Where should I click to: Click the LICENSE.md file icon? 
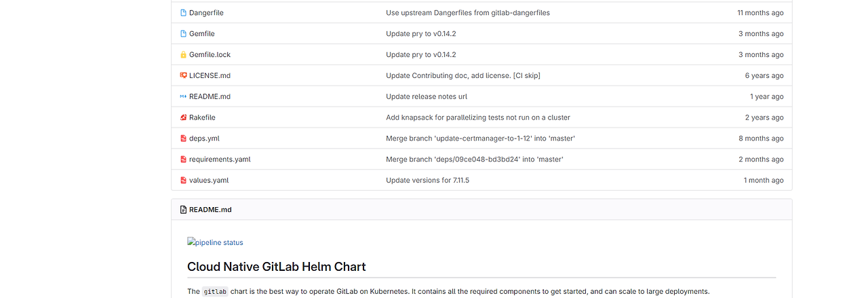(183, 76)
